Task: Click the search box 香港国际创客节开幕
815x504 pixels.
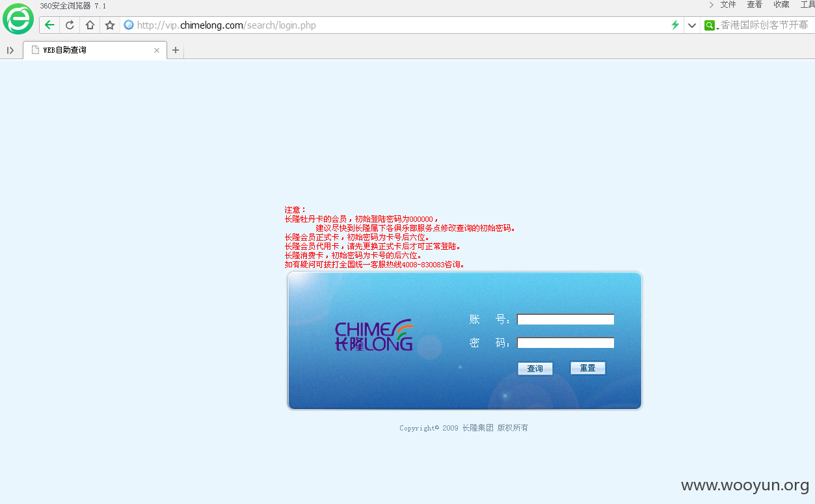Action: (764, 25)
